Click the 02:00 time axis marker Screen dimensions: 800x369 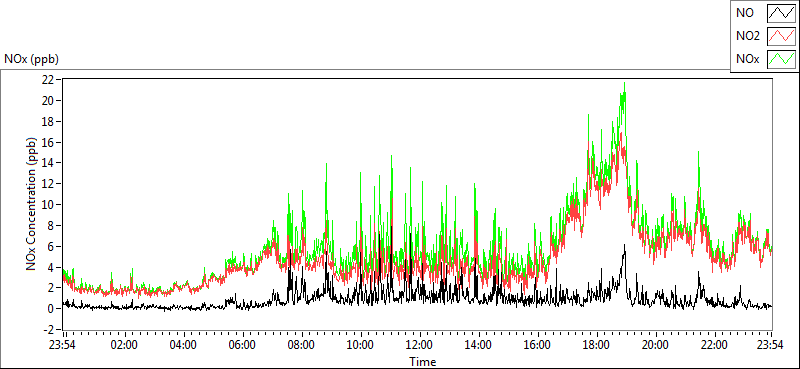tap(125, 344)
